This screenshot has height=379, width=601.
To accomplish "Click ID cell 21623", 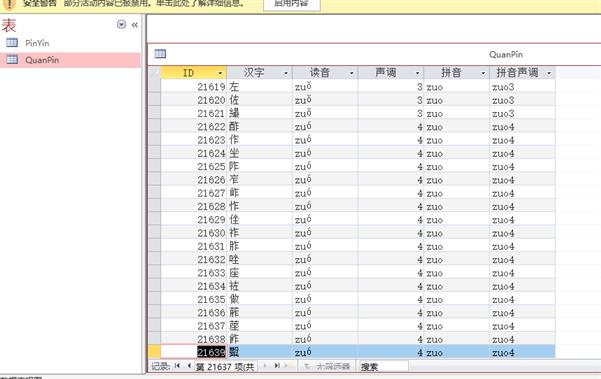I will click(x=194, y=140).
